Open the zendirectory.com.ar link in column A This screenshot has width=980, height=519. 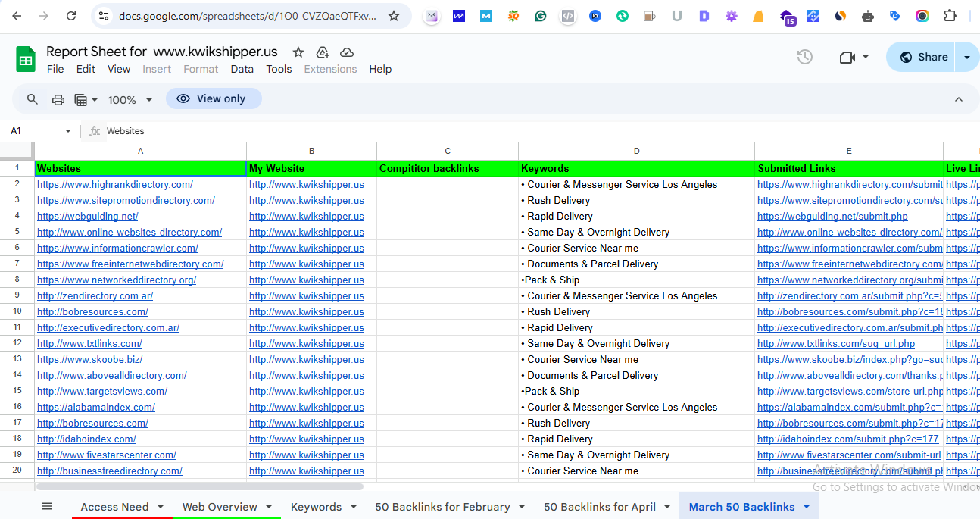(x=95, y=295)
